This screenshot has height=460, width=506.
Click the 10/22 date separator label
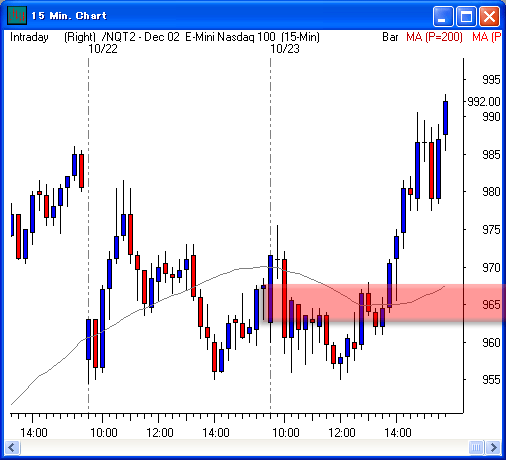click(103, 49)
